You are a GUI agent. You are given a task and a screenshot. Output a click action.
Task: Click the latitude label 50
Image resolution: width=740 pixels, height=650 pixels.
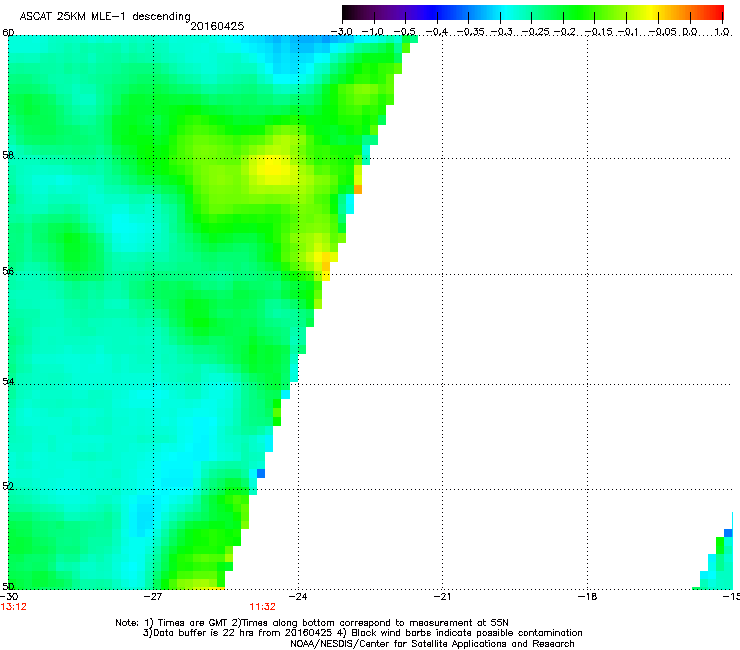[x=8, y=586]
